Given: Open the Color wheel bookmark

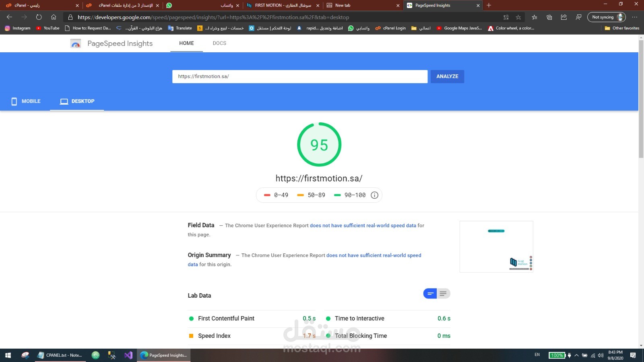Looking at the screenshot, I should tap(511, 28).
